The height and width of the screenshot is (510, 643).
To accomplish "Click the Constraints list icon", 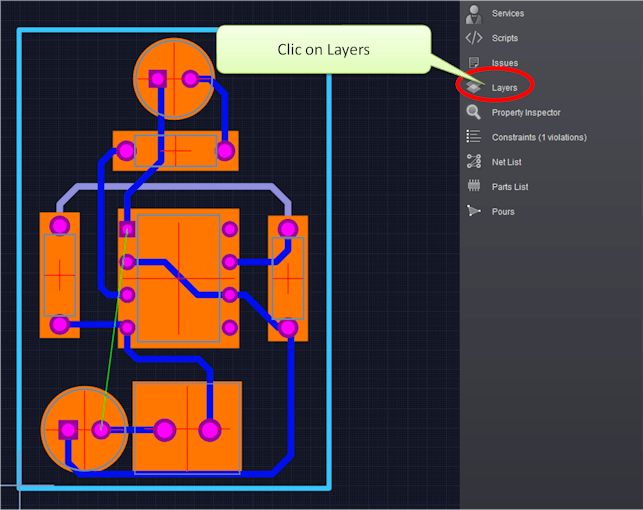I will [x=474, y=137].
